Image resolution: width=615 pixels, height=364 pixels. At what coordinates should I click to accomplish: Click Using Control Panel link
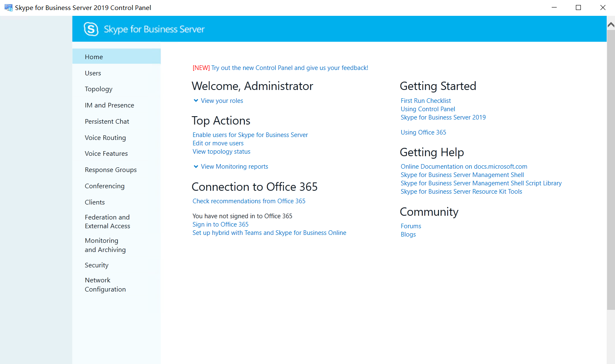point(428,109)
